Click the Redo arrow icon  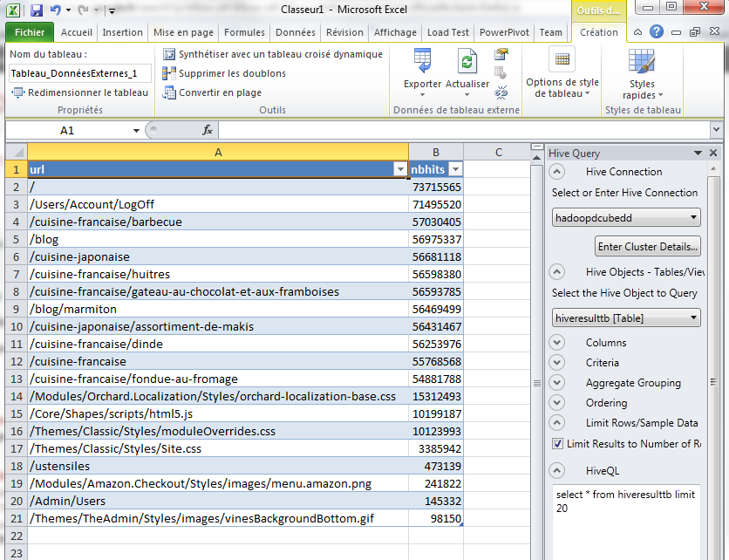[83, 10]
